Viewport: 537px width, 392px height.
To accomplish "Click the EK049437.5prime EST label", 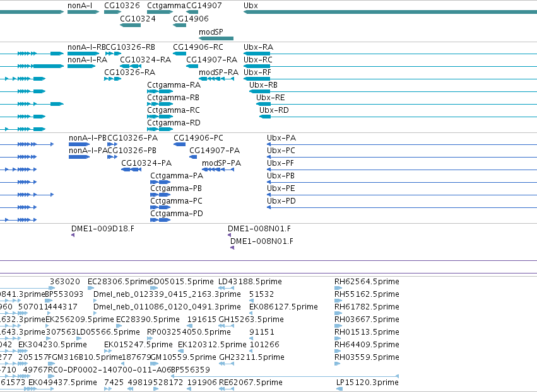I will click(62, 383).
